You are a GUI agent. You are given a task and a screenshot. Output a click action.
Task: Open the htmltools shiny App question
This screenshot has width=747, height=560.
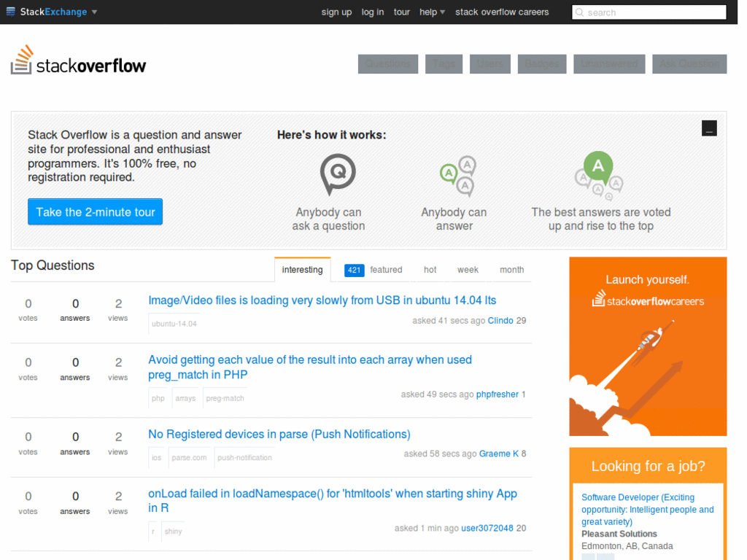[x=333, y=501]
